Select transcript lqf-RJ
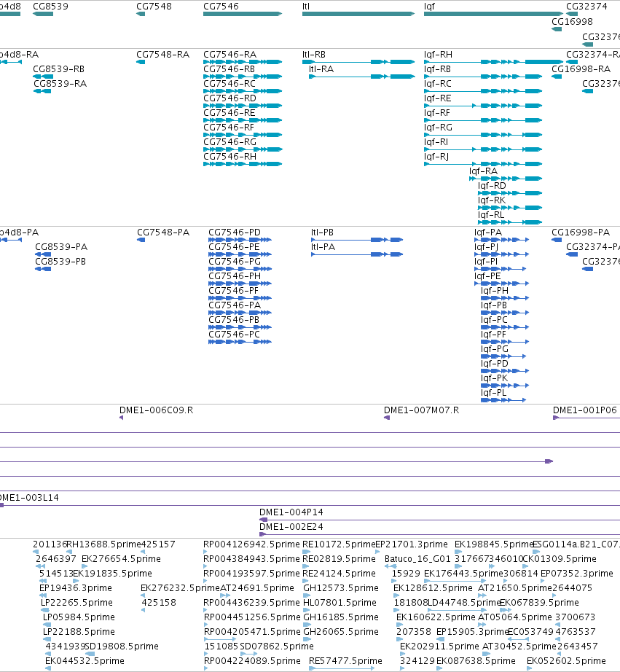The width and height of the screenshot is (620, 672). pyautogui.click(x=483, y=164)
